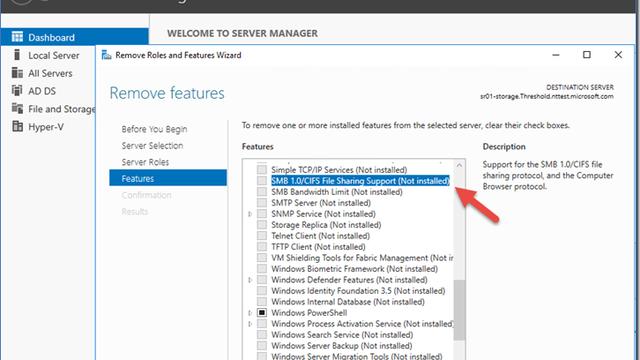Image resolution: width=640 pixels, height=360 pixels.
Task: Go to Server Roles wizard step
Action: 145,162
